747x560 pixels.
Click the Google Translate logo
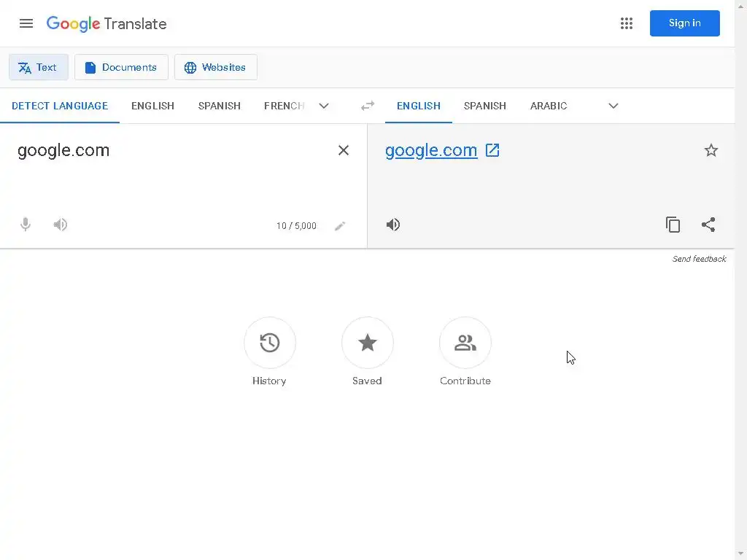pyautogui.click(x=107, y=24)
